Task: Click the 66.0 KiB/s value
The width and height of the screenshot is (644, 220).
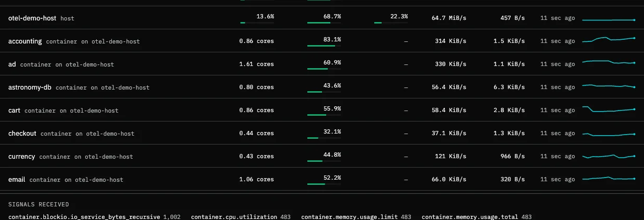Action: point(449,179)
